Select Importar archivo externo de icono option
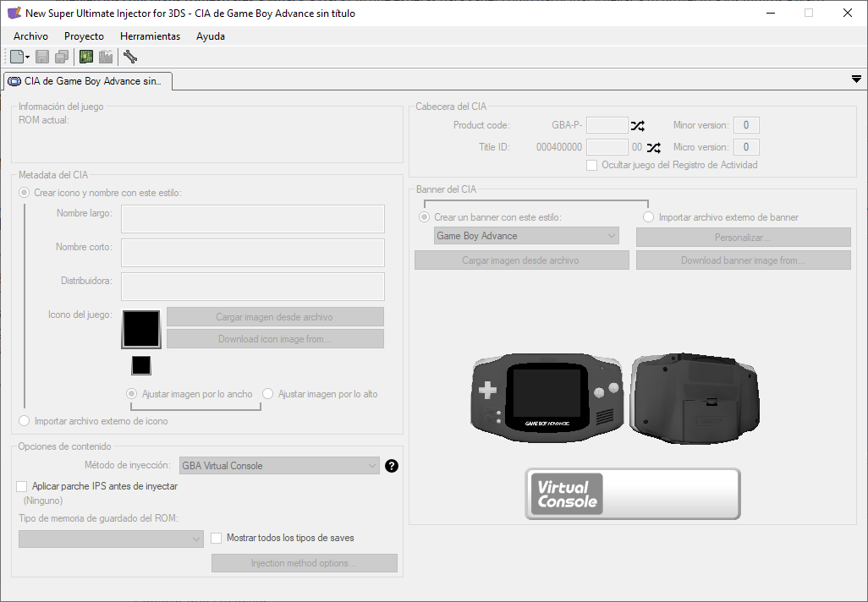The height and width of the screenshot is (602, 868). pyautogui.click(x=24, y=421)
